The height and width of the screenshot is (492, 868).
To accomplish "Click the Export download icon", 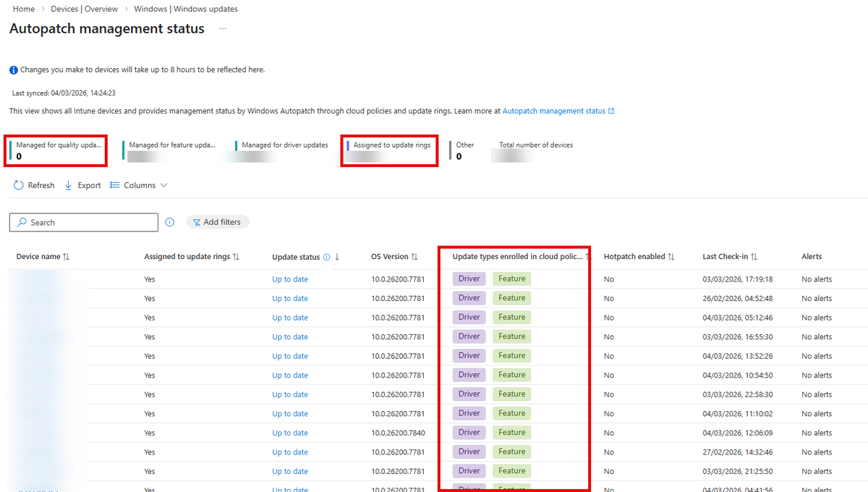I will point(69,185).
